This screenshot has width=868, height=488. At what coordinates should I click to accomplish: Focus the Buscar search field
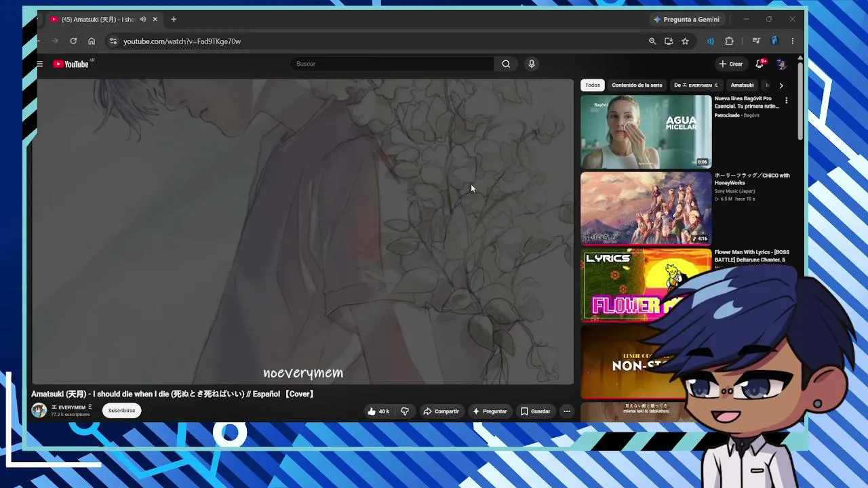392,64
